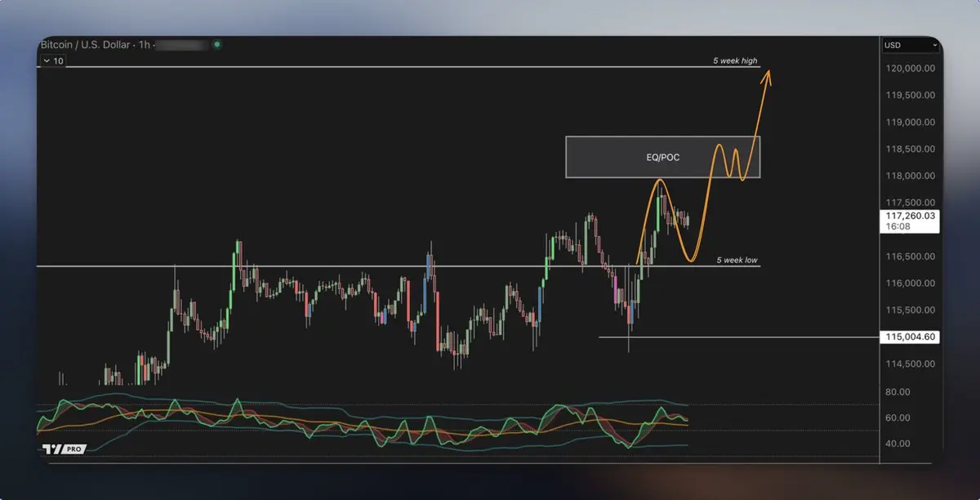Click the 114,500.00 price scale value
Viewport: 980px width, 500px height.
pyautogui.click(x=910, y=364)
